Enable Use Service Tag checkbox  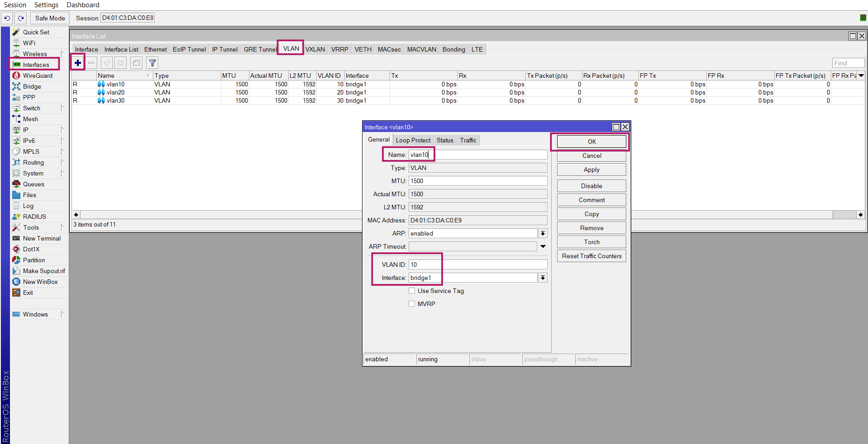pyautogui.click(x=412, y=291)
